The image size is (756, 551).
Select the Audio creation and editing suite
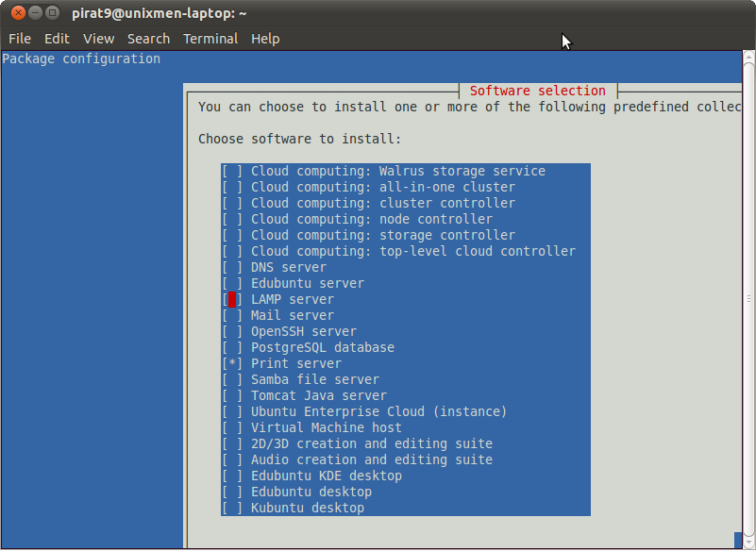pos(232,459)
